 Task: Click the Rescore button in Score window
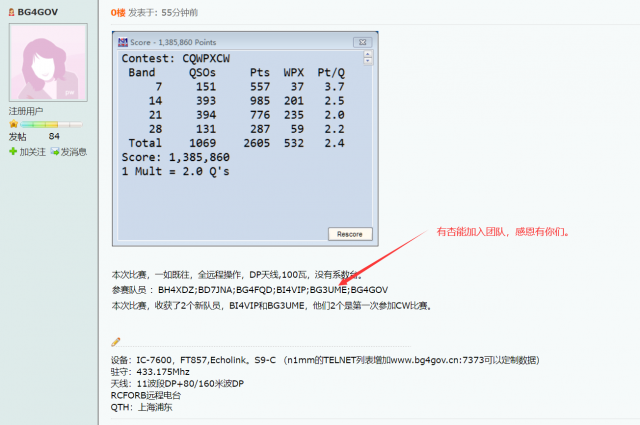pos(350,234)
